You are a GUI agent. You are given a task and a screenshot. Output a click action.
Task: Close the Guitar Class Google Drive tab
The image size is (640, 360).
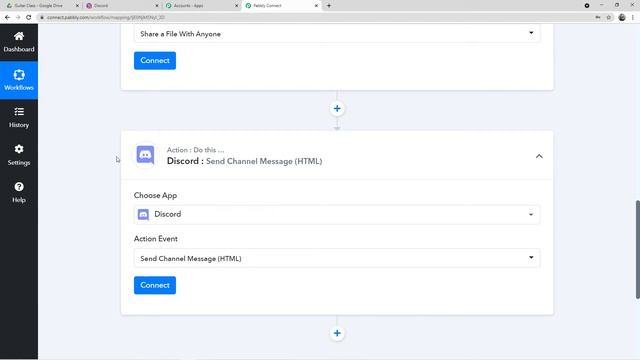pyautogui.click(x=77, y=6)
